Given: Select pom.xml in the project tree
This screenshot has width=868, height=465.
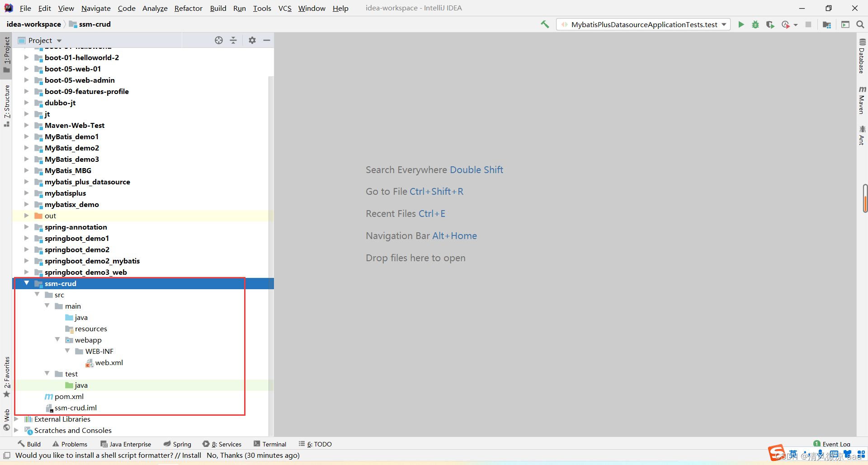Looking at the screenshot, I should tap(69, 396).
